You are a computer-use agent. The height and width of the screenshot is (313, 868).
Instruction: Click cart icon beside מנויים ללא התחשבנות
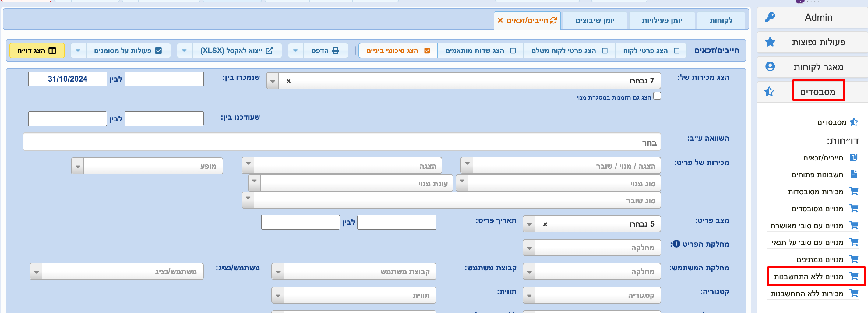tap(854, 276)
